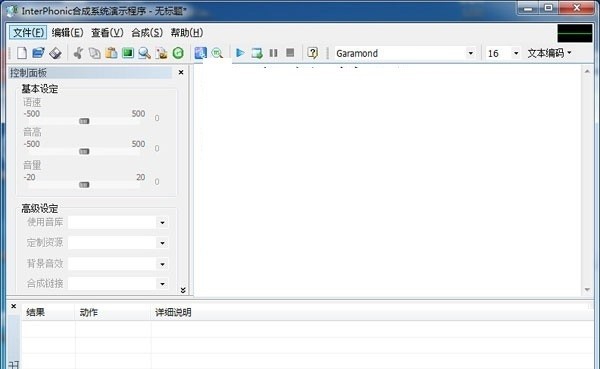Cut selected text with the scissors icon
Viewport: 600px width, 369px height.
click(x=78, y=53)
